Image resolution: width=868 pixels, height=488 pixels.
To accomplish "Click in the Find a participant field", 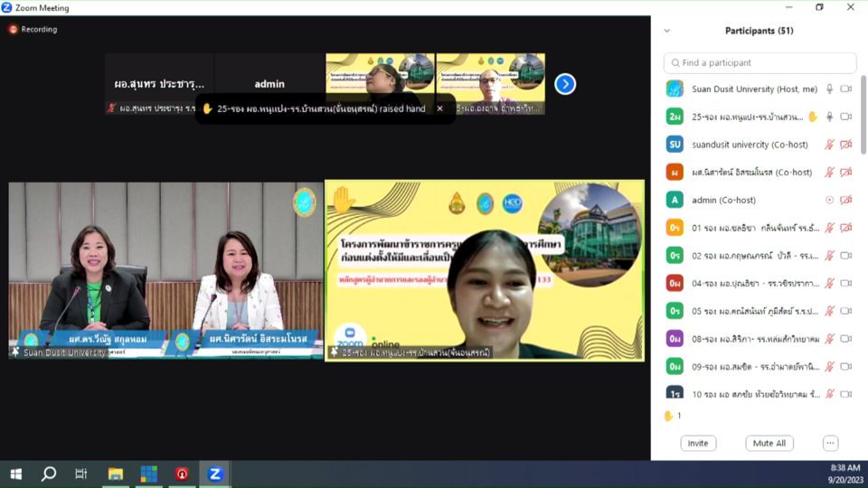I will pos(759,63).
